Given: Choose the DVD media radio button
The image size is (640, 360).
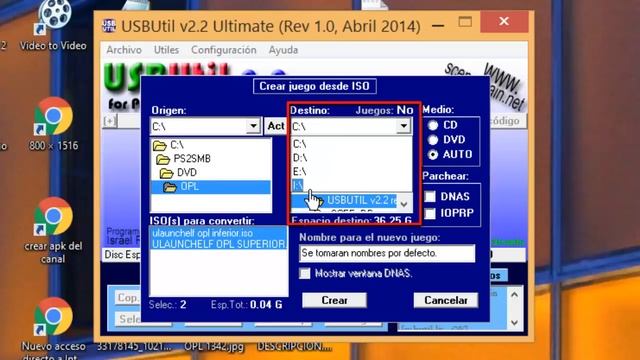Looking at the screenshot, I should point(433,140).
